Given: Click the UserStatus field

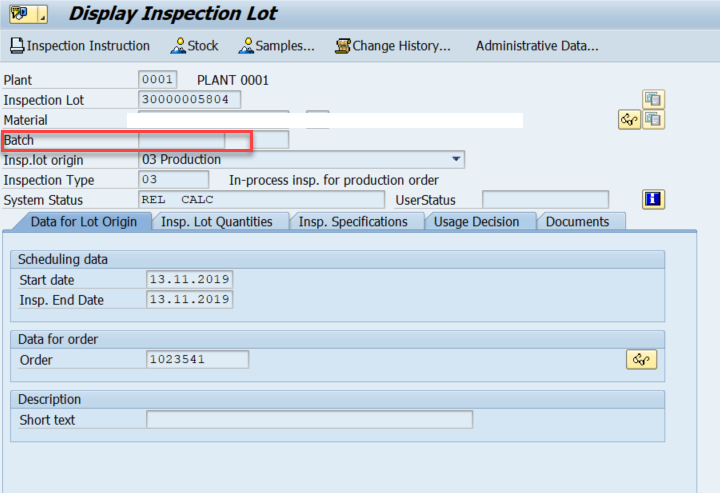Looking at the screenshot, I should (545, 200).
